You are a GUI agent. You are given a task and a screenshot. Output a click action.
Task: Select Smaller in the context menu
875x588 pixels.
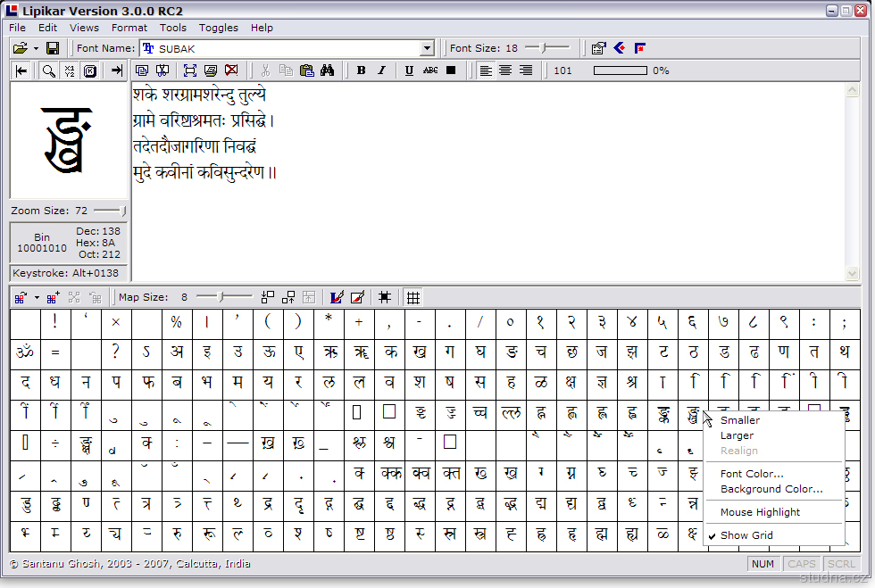[x=740, y=420]
